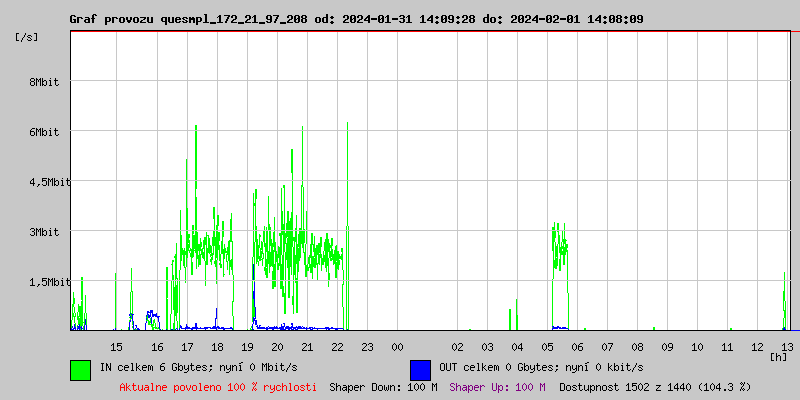Viewport: 800px width, 400px height.
Task: Click hour 17 on the time axis
Action: pyautogui.click(x=187, y=347)
